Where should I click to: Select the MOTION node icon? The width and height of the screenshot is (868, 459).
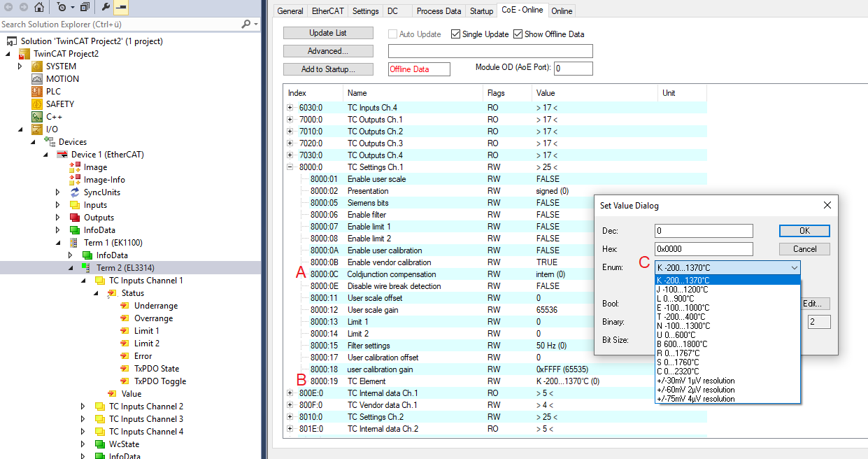(x=37, y=79)
